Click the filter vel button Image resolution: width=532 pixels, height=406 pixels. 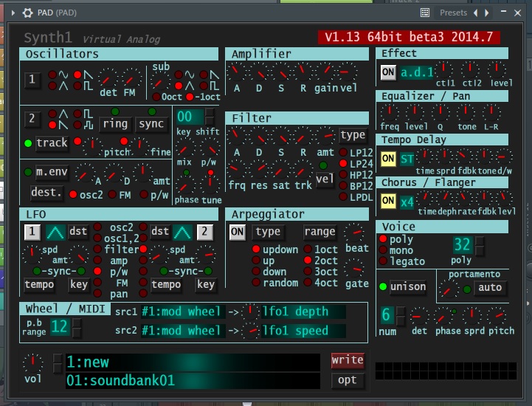[325, 179]
